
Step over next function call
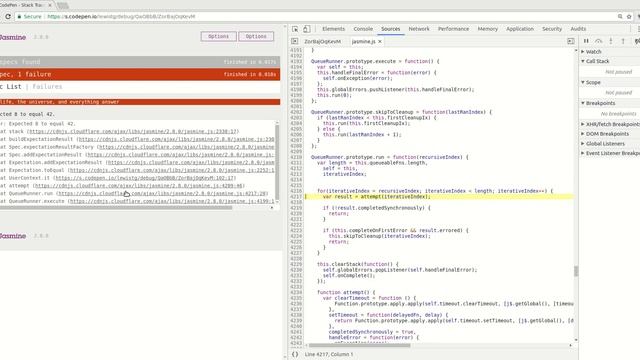pos(599,41)
